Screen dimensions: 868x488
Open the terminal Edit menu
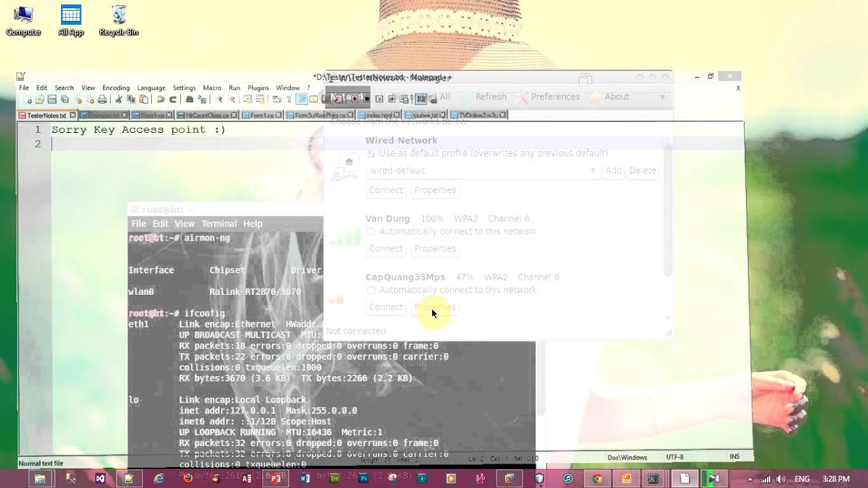(x=160, y=224)
